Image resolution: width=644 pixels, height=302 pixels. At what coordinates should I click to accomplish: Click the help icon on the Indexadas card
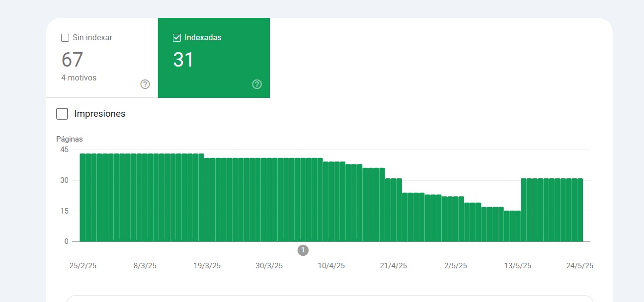[x=257, y=84]
